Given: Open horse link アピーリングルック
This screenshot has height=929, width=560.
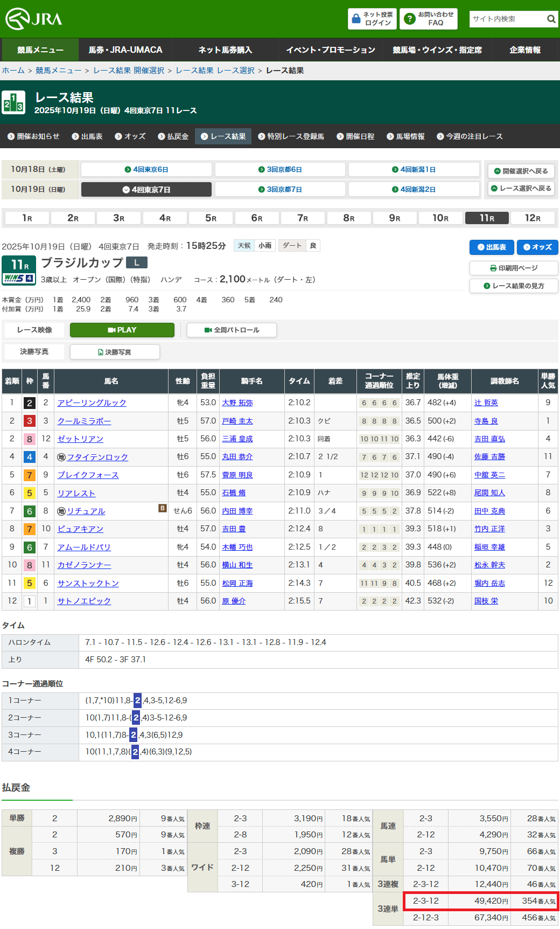Looking at the screenshot, I should point(92,403).
